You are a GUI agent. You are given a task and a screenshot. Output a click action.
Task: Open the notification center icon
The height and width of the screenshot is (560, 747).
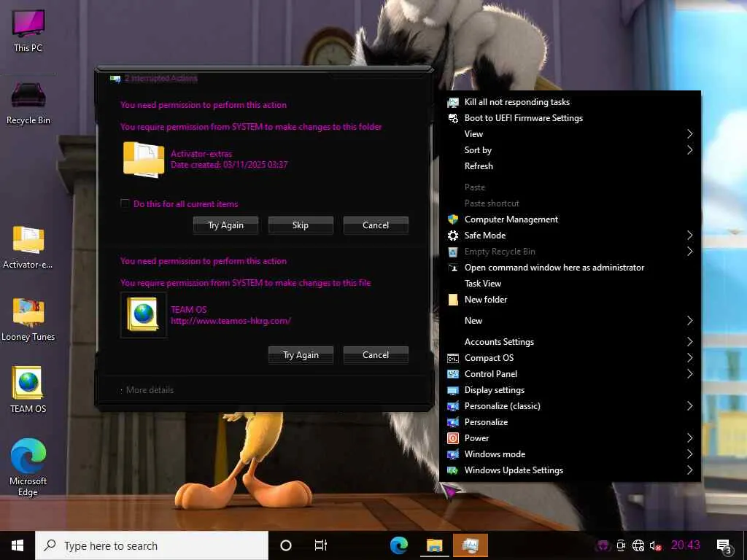(x=724, y=545)
